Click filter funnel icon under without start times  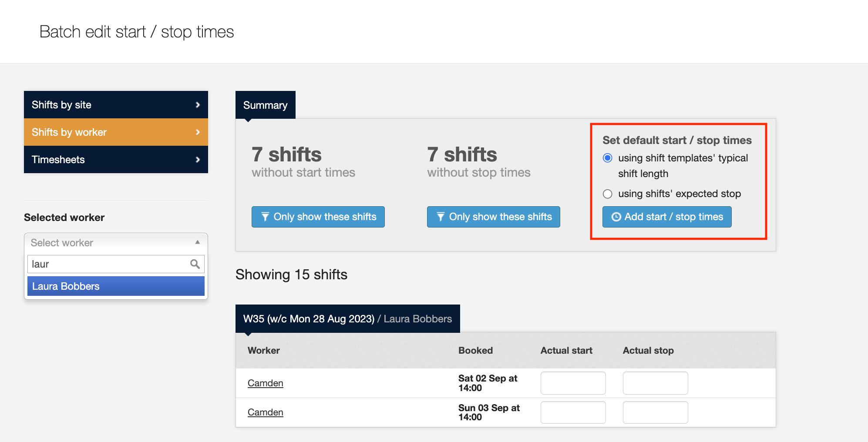(x=265, y=217)
